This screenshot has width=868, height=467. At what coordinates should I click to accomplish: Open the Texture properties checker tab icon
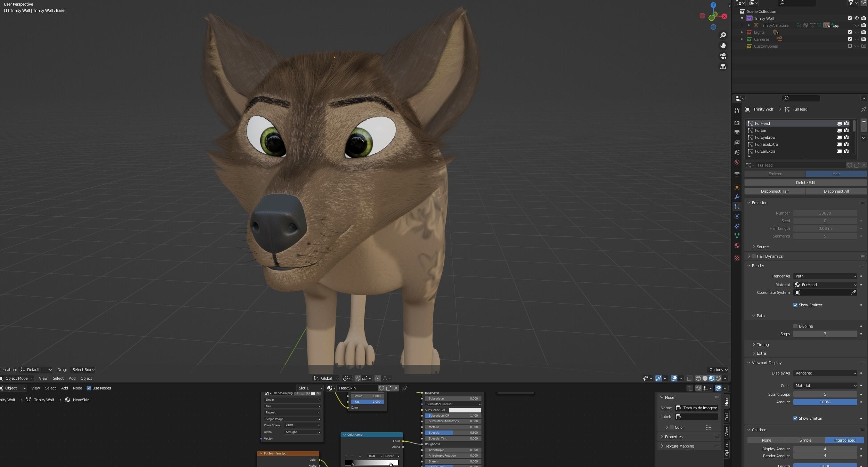737,258
